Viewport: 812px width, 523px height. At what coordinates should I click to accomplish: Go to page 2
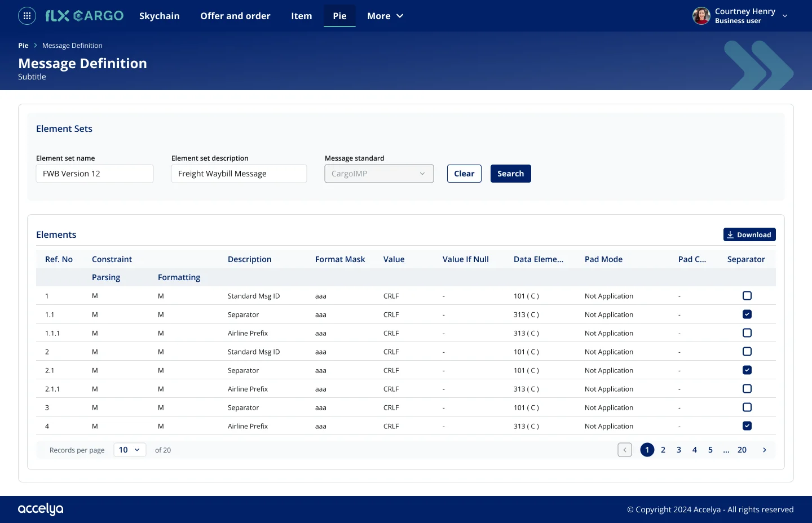click(663, 450)
